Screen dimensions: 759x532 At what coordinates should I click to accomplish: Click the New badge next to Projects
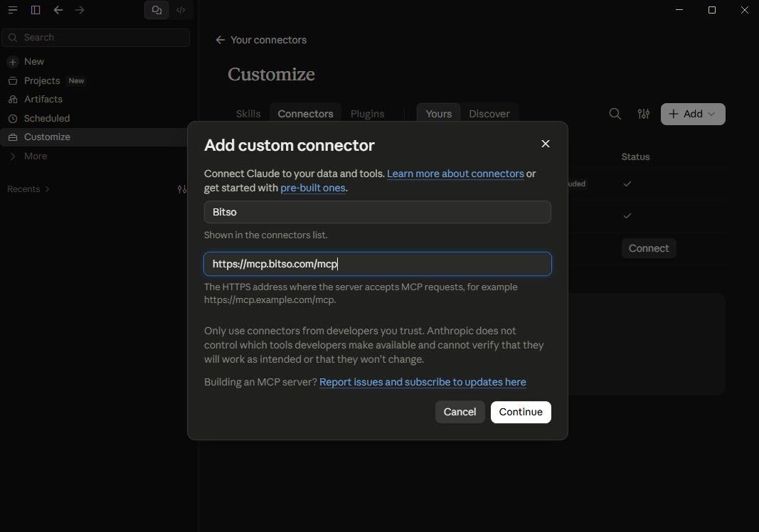pos(77,81)
